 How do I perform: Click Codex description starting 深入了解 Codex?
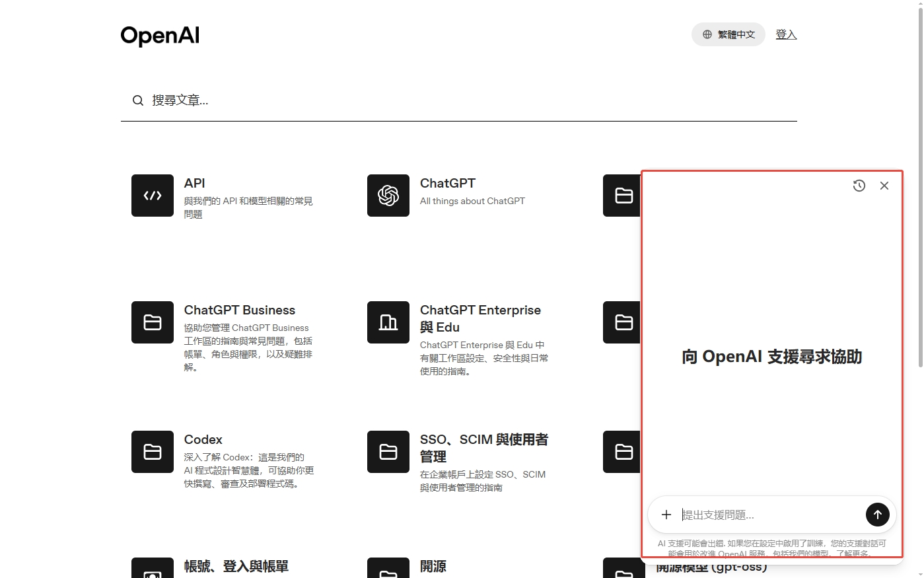pyautogui.click(x=249, y=470)
